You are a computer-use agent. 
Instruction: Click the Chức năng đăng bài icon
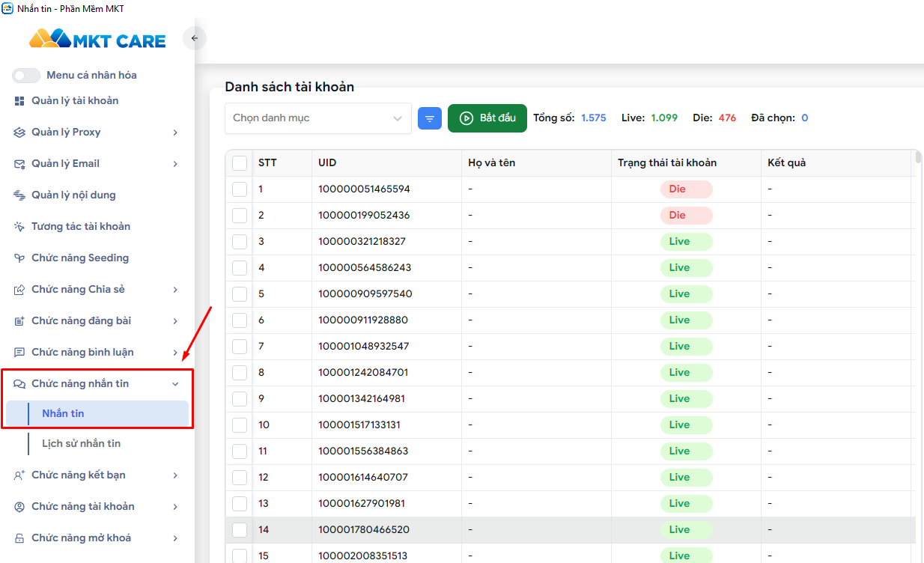click(19, 321)
